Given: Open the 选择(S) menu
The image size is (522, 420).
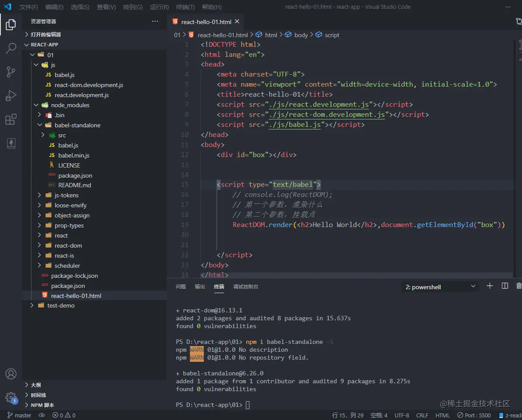Looking at the screenshot, I should (x=80, y=7).
